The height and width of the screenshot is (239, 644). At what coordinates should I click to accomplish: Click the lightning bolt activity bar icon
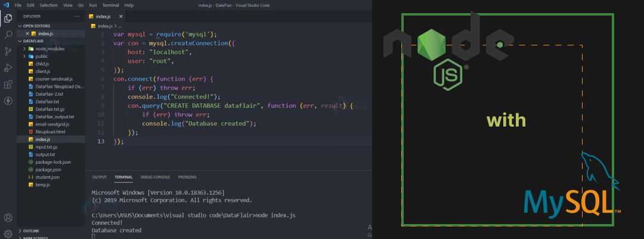tap(8, 101)
